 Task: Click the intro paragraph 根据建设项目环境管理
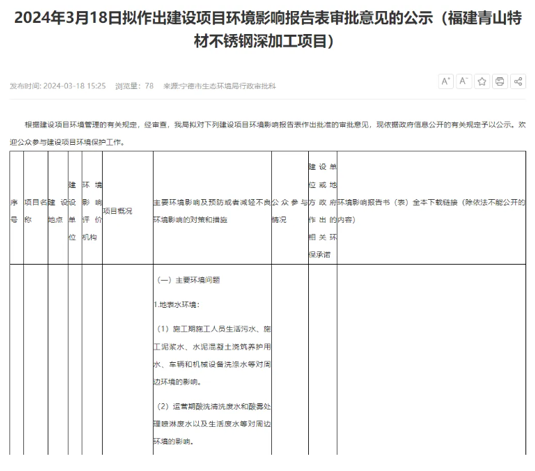268,133
